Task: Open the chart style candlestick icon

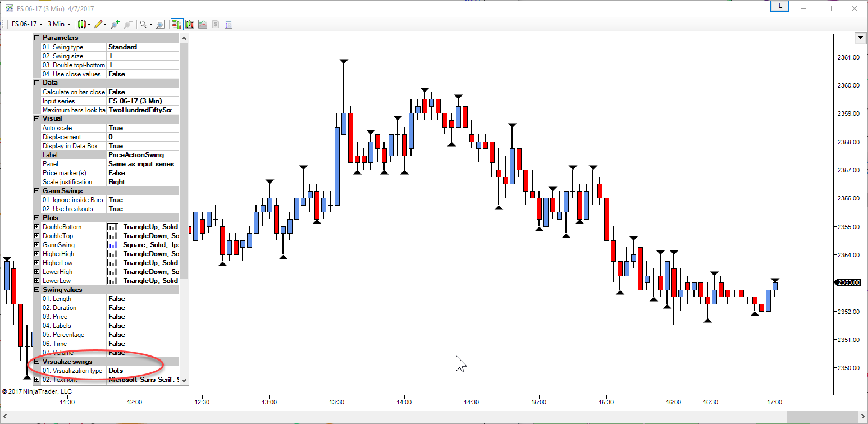Action: (x=82, y=24)
